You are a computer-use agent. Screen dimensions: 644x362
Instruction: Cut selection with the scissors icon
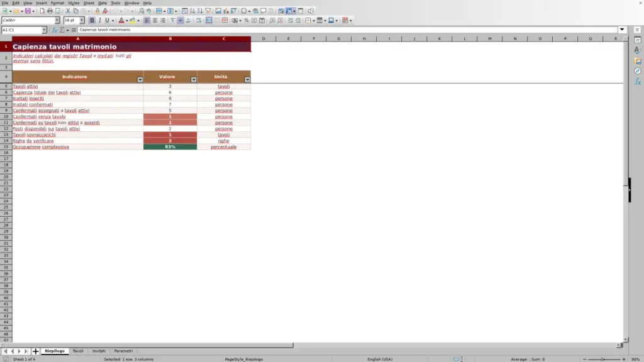click(x=68, y=11)
